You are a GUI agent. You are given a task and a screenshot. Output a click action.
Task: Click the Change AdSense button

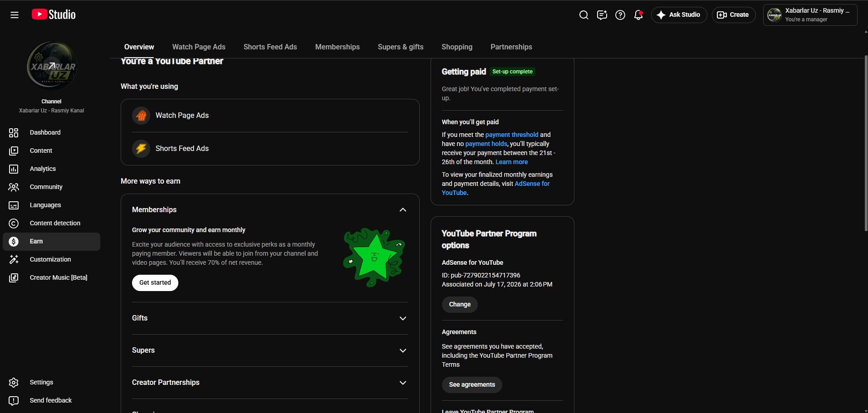pos(460,305)
